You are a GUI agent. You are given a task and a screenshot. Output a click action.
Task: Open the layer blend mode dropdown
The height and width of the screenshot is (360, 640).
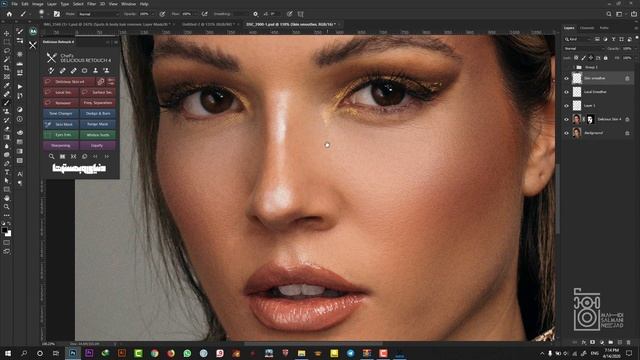[583, 49]
